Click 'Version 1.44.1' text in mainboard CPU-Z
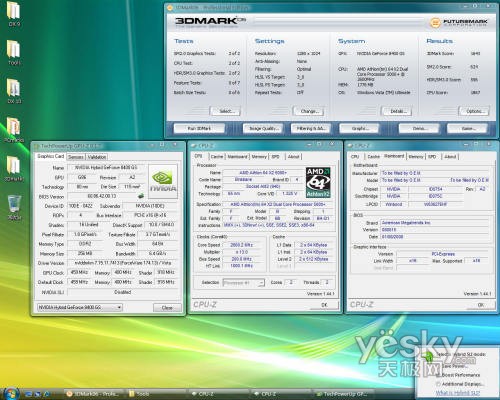This screenshot has width=500, height=400. click(477, 294)
